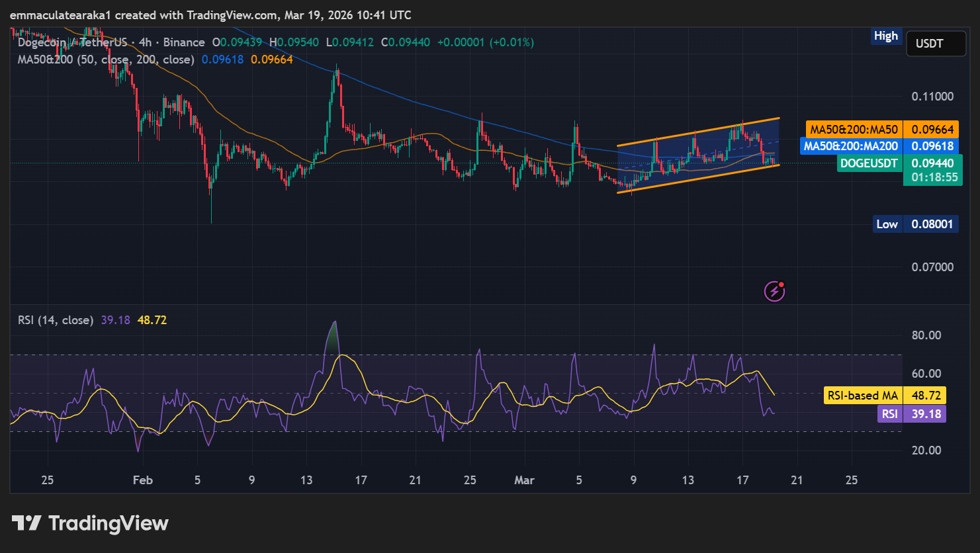Click the Mar label on time axis
The height and width of the screenshot is (553, 980).
pyautogui.click(x=524, y=480)
